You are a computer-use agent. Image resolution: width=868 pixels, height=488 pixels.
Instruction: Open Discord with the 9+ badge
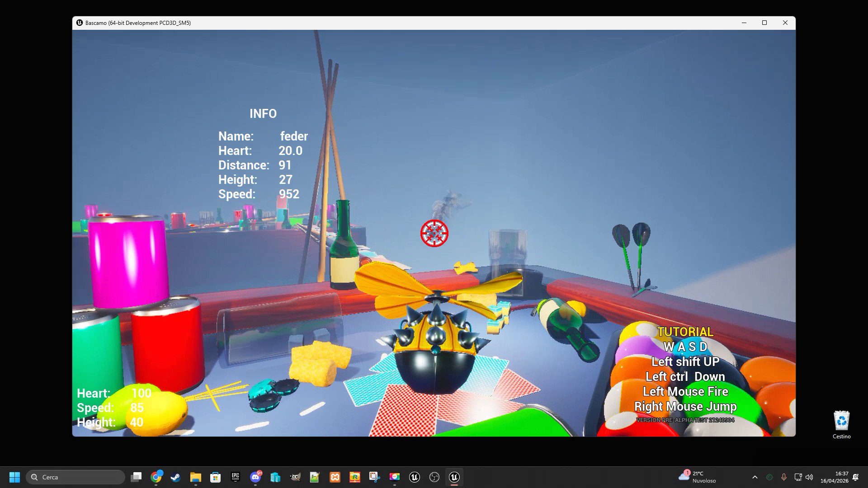pyautogui.click(x=255, y=477)
